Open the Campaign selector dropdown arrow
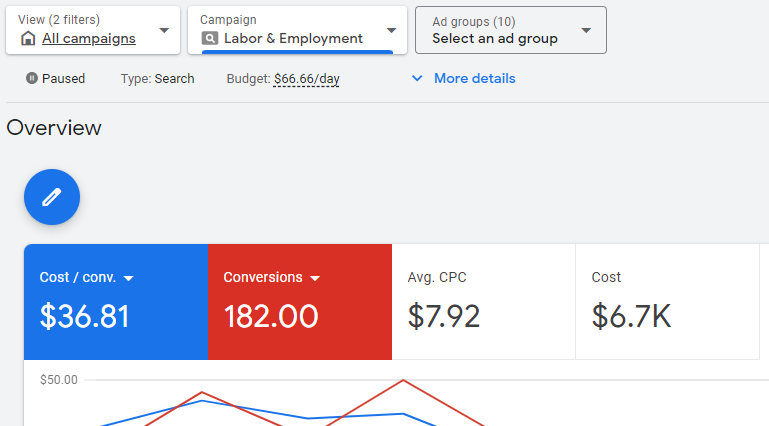This screenshot has width=769, height=426. [x=391, y=30]
